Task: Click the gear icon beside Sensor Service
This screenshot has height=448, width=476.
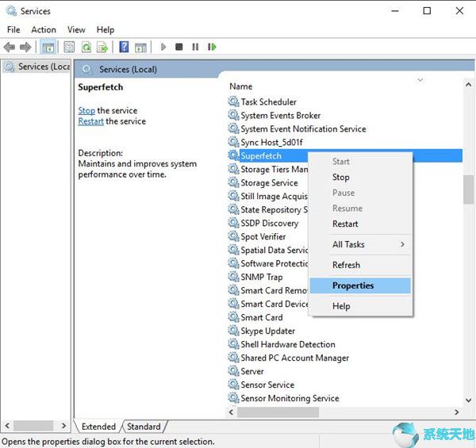Action: pos(233,385)
